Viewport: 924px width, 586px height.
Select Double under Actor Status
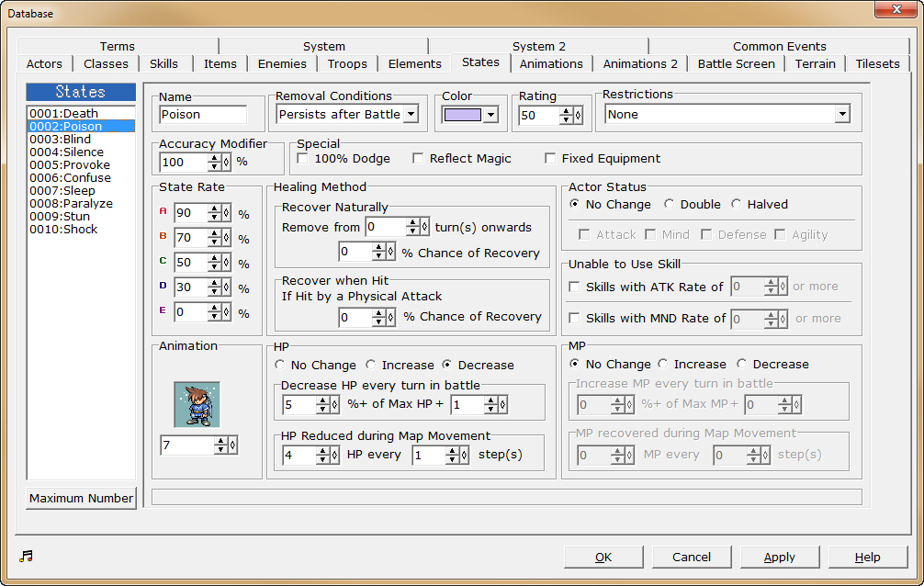(x=669, y=204)
